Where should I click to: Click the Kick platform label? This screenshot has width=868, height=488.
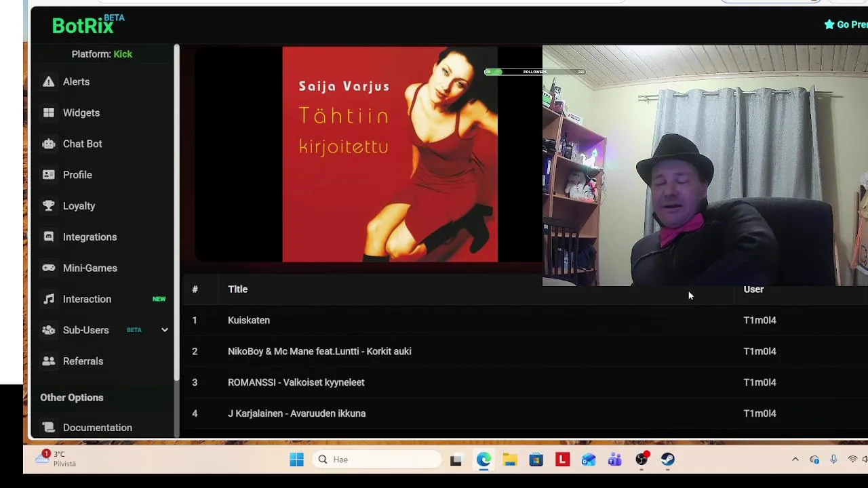123,54
